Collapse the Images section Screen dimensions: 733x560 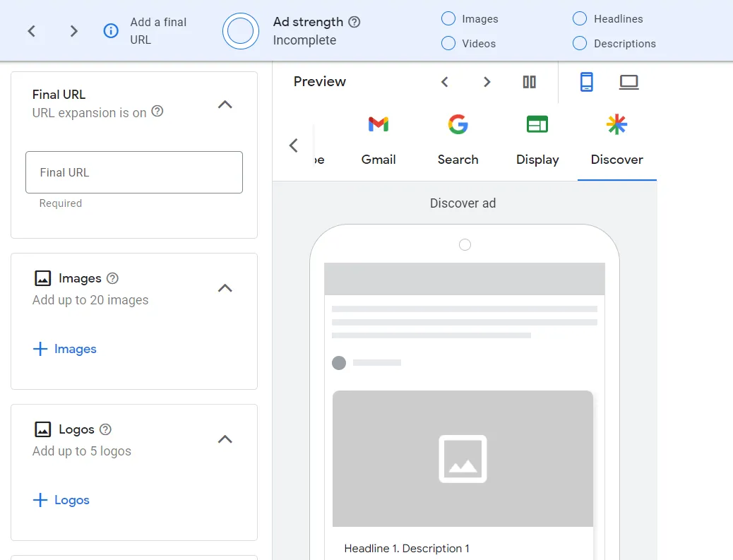225,288
